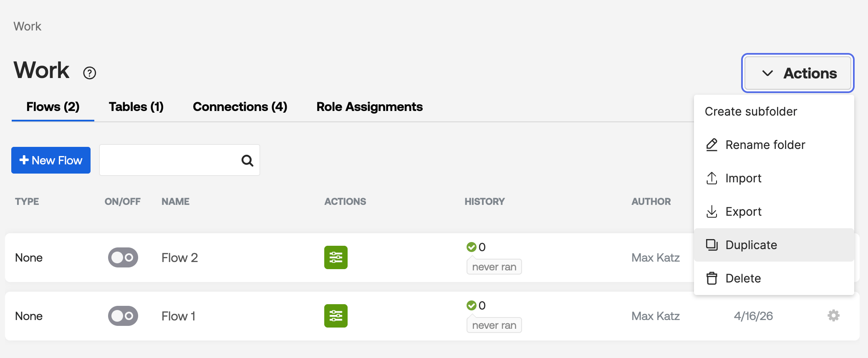
Task: Click the green check status icon for Flow 2
Action: (472, 247)
